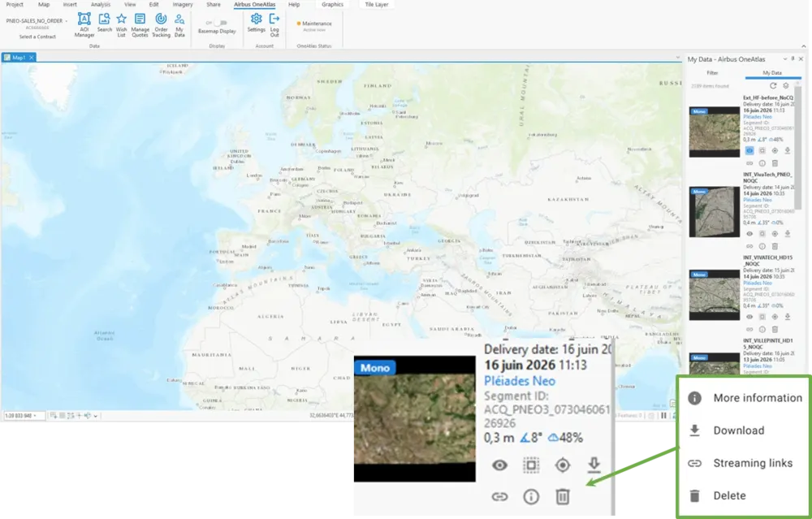Pin the My Data pane with auto-hide

tap(793, 59)
